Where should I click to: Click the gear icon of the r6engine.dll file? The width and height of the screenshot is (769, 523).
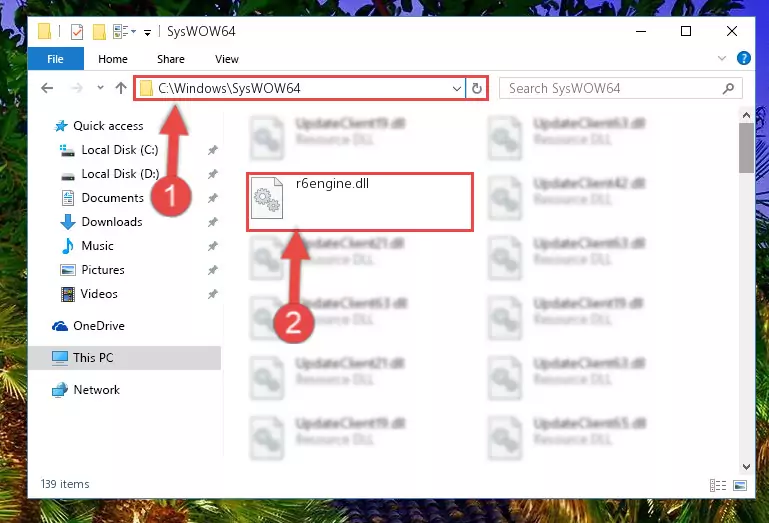point(267,198)
